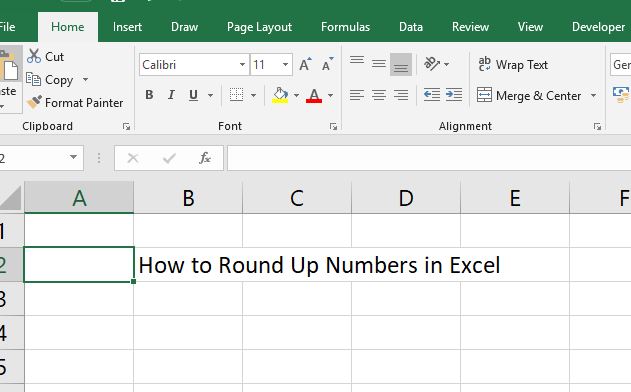Click the Cut scissors icon
This screenshot has height=392, width=631.
(34, 56)
